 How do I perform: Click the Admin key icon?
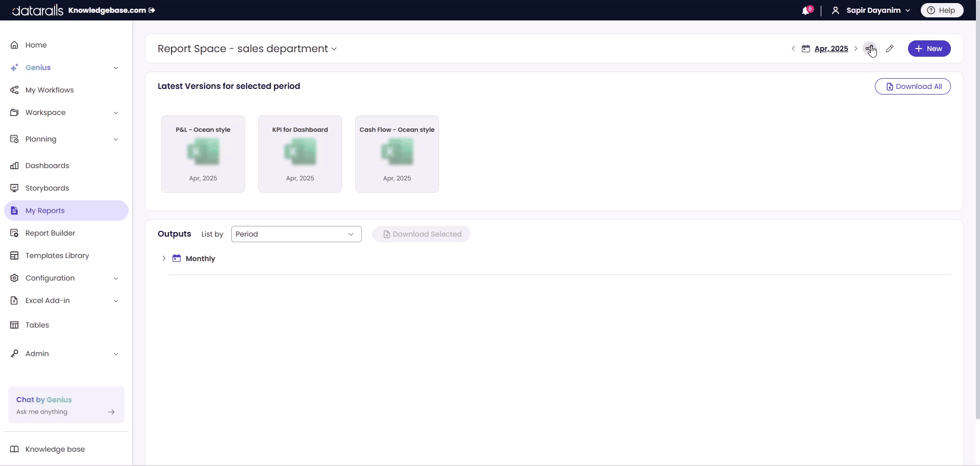click(x=14, y=354)
